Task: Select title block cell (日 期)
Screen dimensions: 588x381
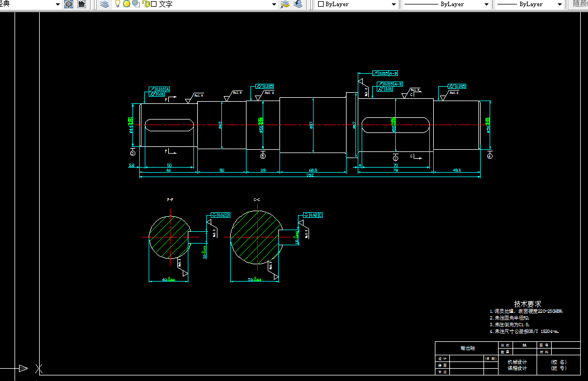Action: pyautogui.click(x=491, y=359)
